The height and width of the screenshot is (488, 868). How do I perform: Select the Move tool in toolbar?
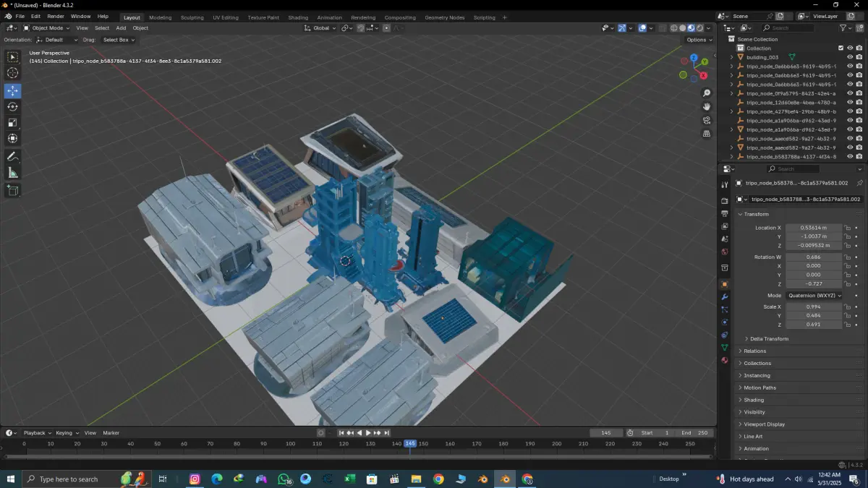[x=12, y=91]
